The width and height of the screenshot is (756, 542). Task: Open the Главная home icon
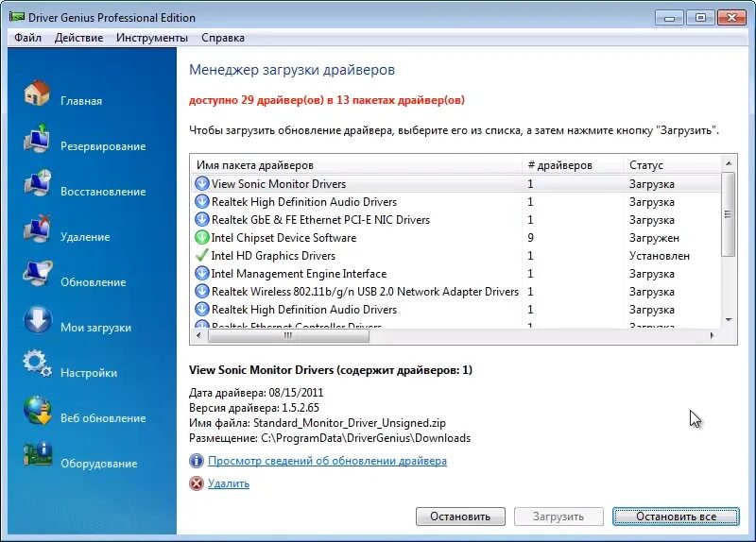(x=37, y=93)
